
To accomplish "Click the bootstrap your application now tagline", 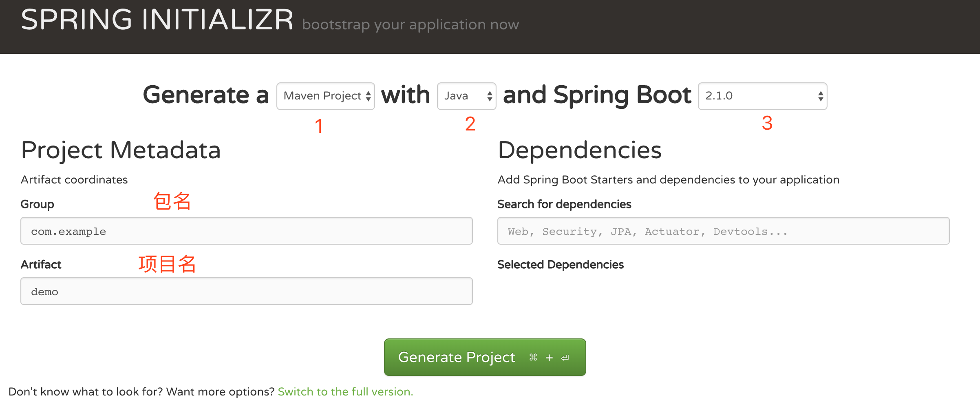I will point(410,25).
